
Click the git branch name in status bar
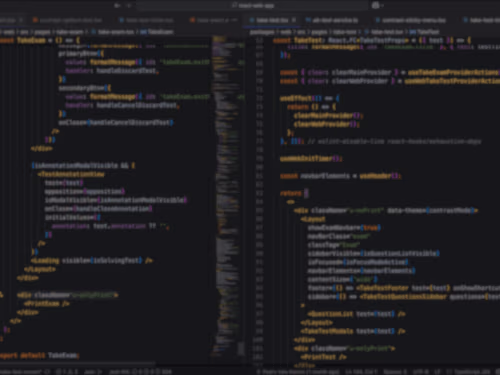coord(21,371)
